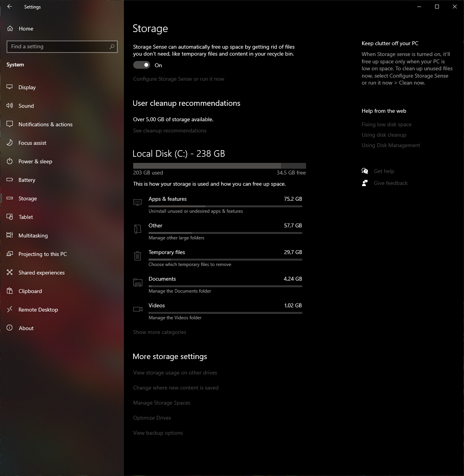The image size is (464, 476).
Task: Open Home via the house icon
Action: (x=10, y=29)
